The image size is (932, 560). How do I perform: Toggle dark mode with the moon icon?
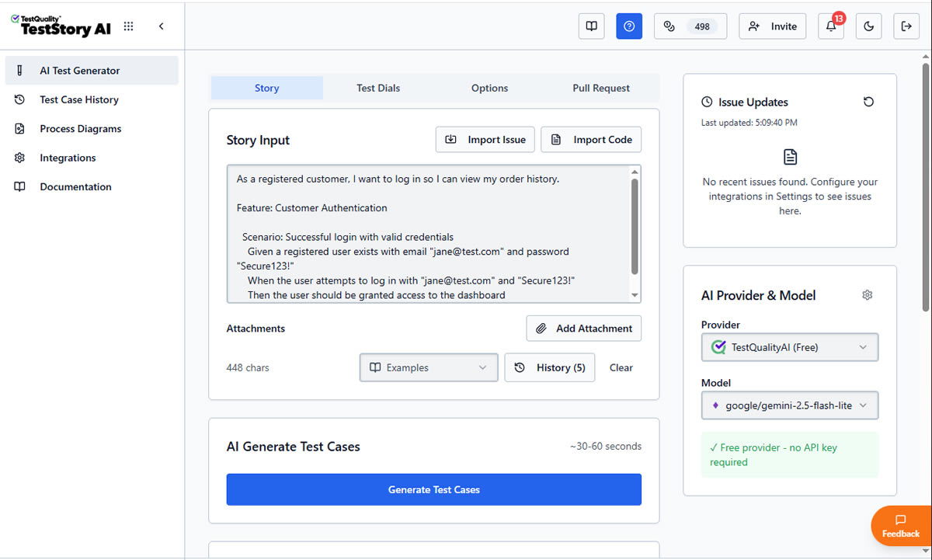[x=868, y=26]
